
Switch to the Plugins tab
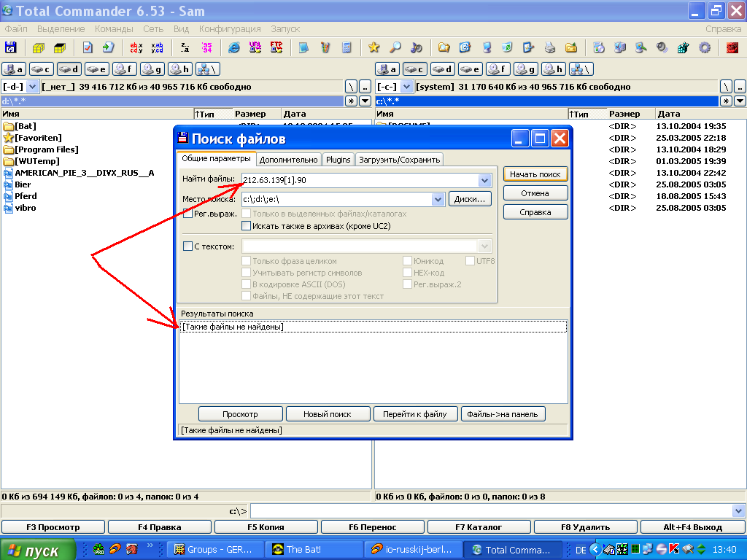coord(338,160)
